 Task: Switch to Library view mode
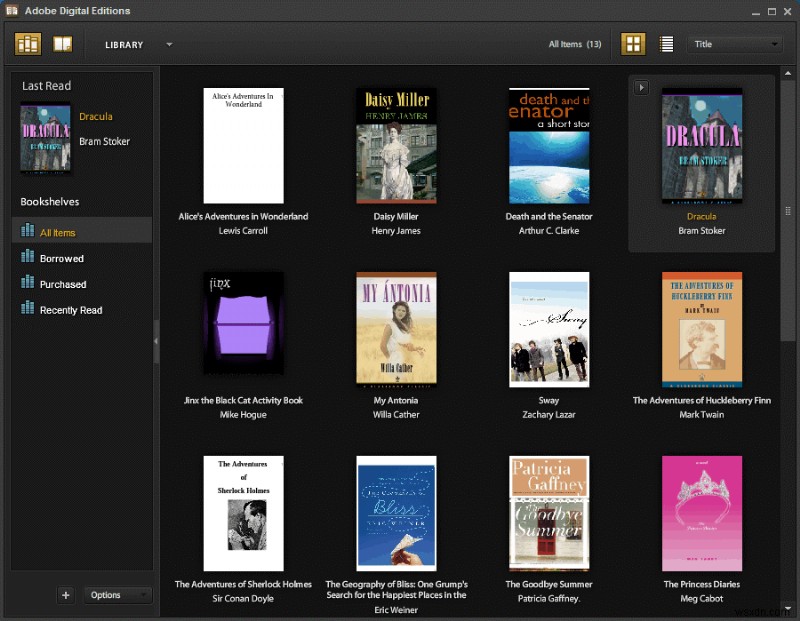coord(27,43)
